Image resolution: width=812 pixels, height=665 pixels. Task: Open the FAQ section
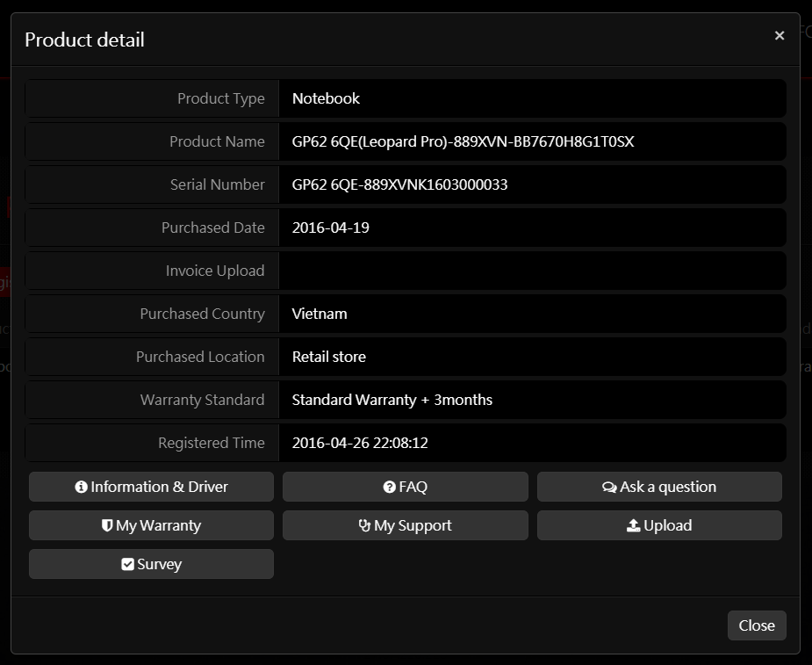click(x=405, y=486)
